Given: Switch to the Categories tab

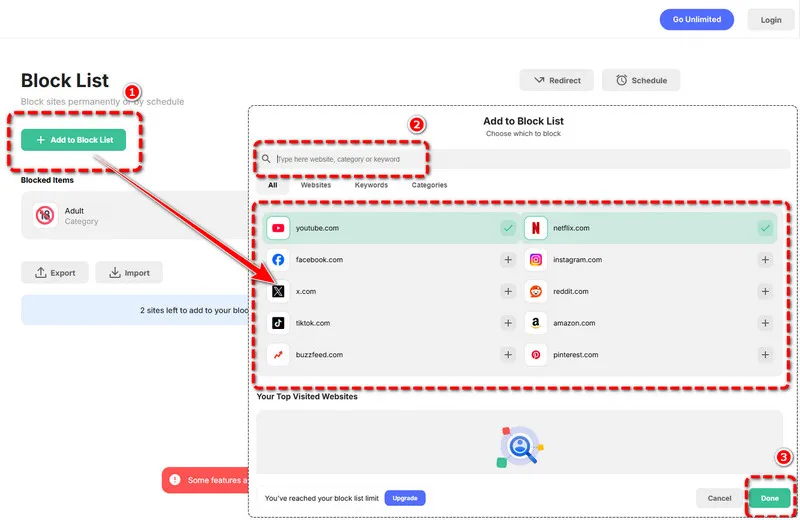Looking at the screenshot, I should (429, 185).
